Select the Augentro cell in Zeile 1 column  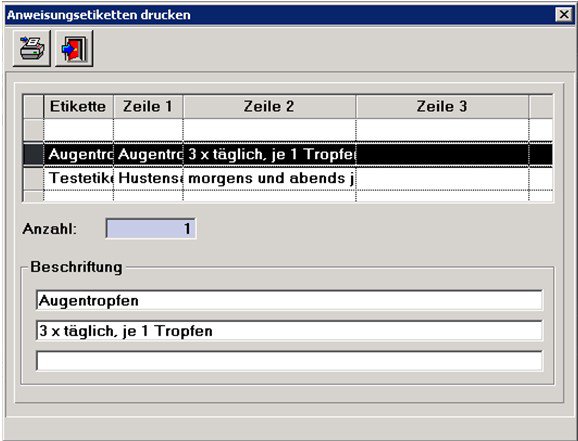pyautogui.click(x=148, y=154)
